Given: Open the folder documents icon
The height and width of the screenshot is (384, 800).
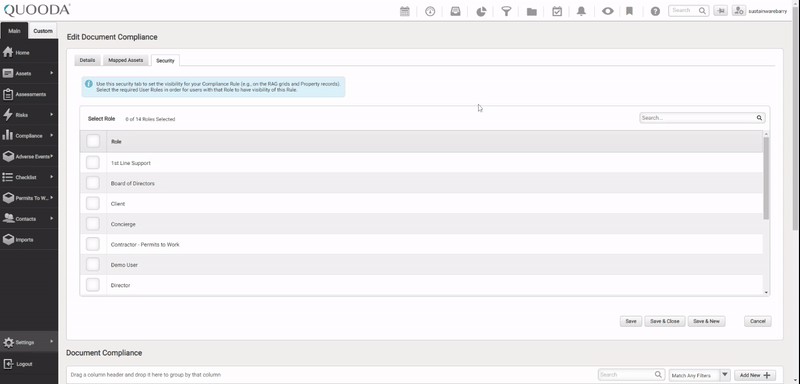Looking at the screenshot, I should (x=532, y=11).
